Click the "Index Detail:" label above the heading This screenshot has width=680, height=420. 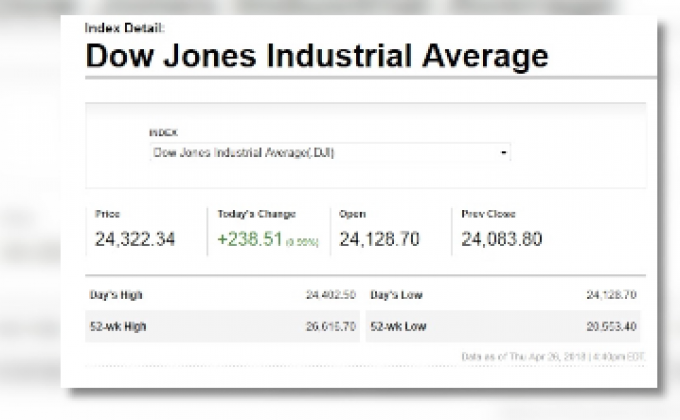click(124, 28)
